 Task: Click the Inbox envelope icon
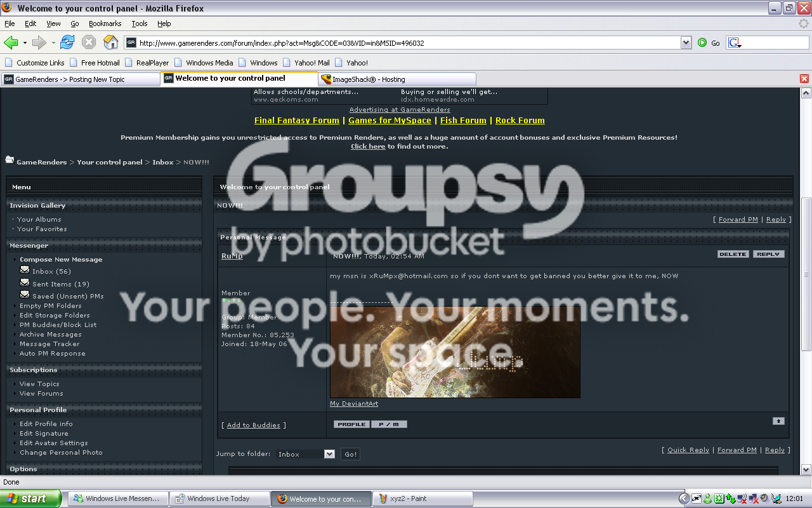pyautogui.click(x=25, y=271)
